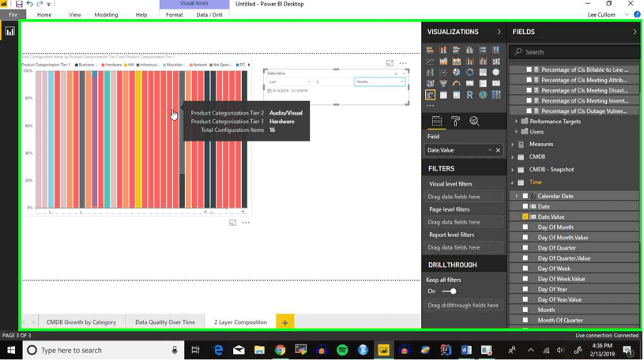
Task: Open More options ellipsis below bar chart
Action: (x=246, y=223)
